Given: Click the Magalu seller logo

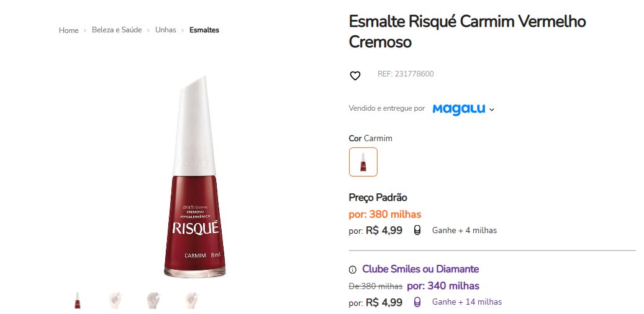Looking at the screenshot, I should 459,109.
